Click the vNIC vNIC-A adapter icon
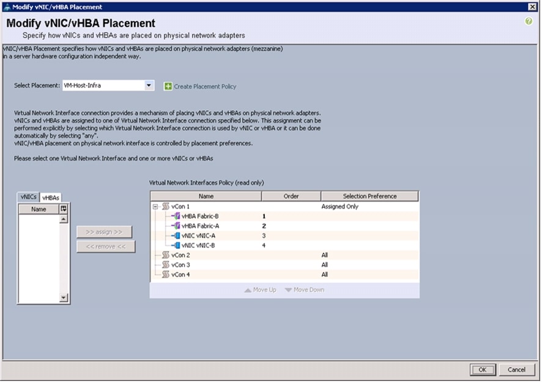Screen dimensions: 542x392 pyautogui.click(x=176, y=235)
